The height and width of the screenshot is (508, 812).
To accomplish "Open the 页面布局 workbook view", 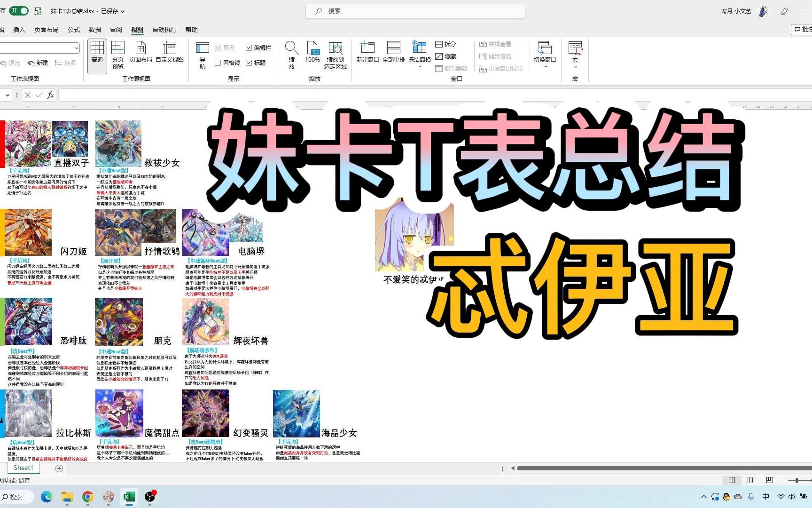I will coord(141,52).
